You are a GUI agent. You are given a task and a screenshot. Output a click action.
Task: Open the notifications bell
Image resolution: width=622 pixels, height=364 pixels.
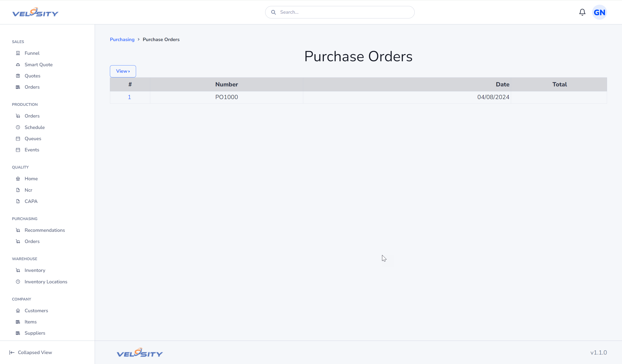(x=582, y=12)
